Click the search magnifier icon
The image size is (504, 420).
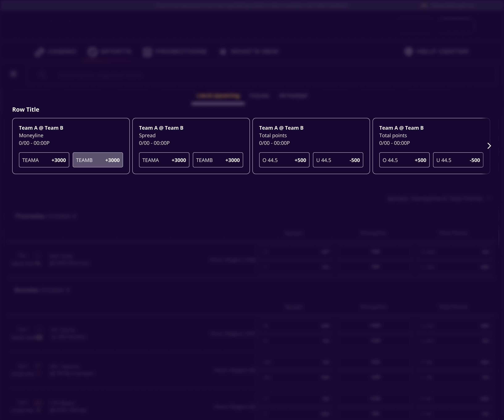coord(42,74)
